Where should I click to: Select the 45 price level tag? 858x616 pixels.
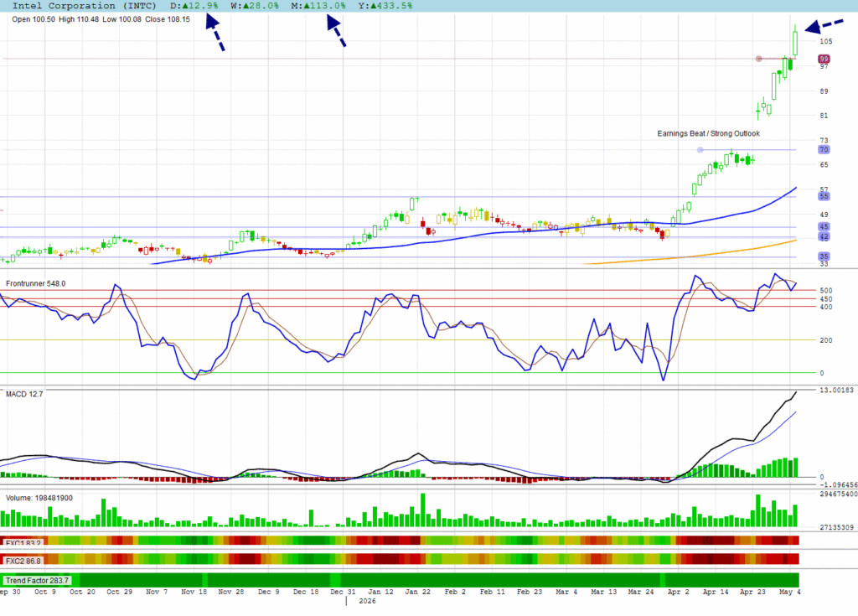point(824,226)
